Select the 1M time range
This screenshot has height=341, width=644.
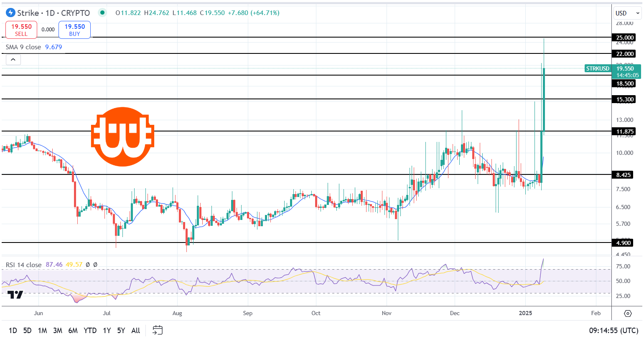(x=42, y=331)
